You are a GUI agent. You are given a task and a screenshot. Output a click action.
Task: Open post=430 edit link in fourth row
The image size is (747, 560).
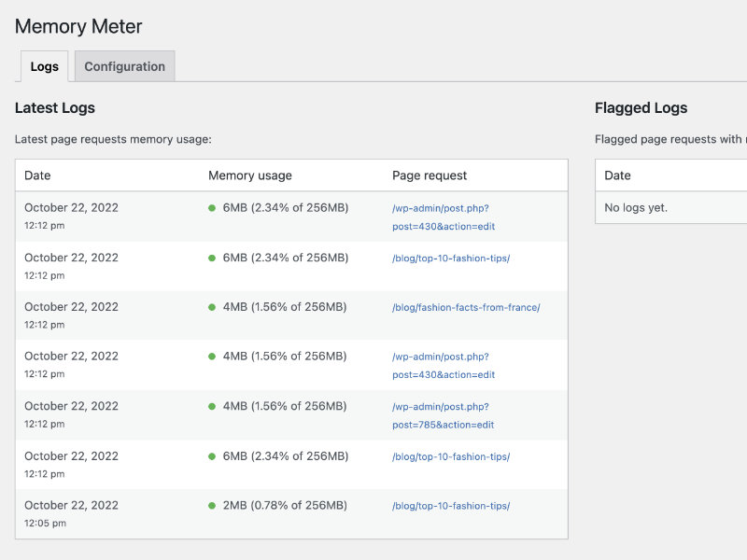point(443,366)
